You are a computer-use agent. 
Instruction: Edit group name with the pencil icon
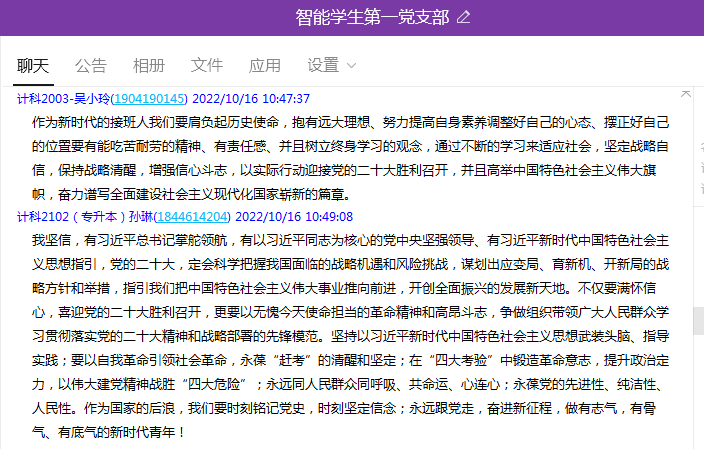(463, 18)
